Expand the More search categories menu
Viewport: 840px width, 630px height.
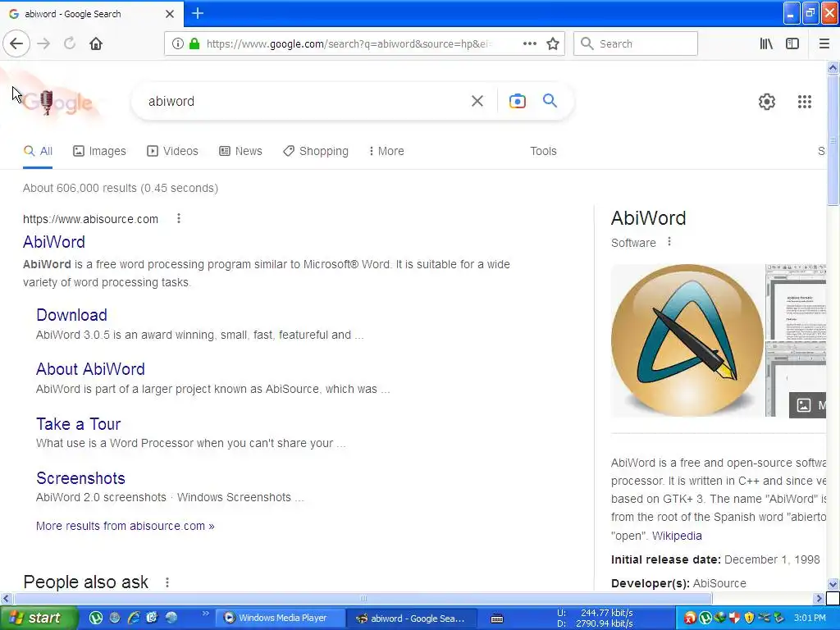click(x=386, y=151)
